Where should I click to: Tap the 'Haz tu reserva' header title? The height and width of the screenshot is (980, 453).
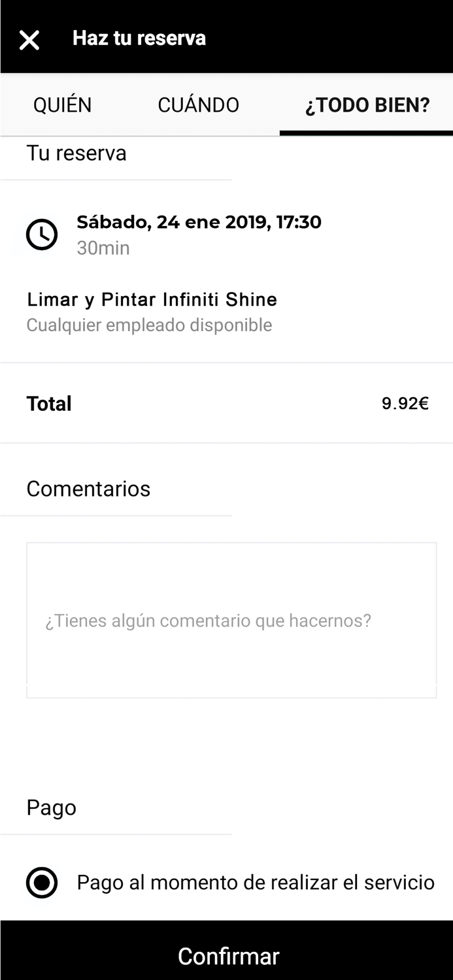pos(139,38)
